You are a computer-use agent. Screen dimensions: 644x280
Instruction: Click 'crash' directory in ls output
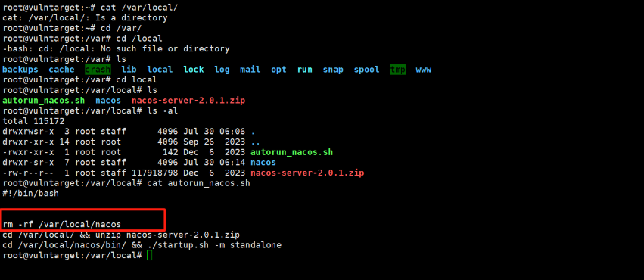click(98, 70)
